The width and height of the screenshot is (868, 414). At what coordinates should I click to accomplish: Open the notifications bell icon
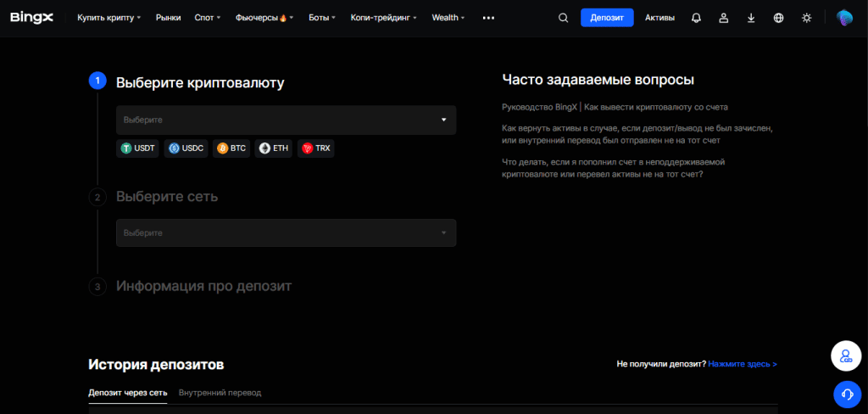[x=697, y=18]
